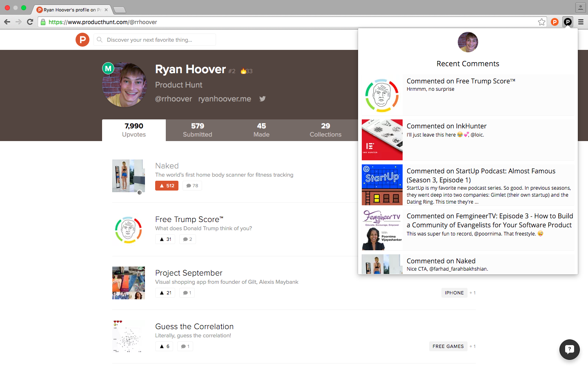The height and width of the screenshot is (368, 588).
Task: Open Ryan Hoover's Twitter icon link
Action: [262, 99]
